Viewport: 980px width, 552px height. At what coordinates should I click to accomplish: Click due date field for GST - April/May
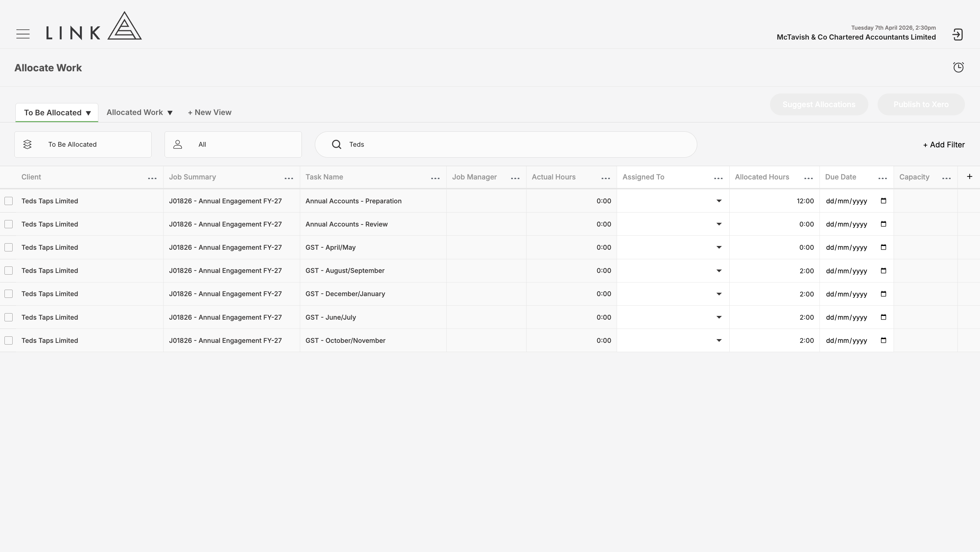coord(856,247)
